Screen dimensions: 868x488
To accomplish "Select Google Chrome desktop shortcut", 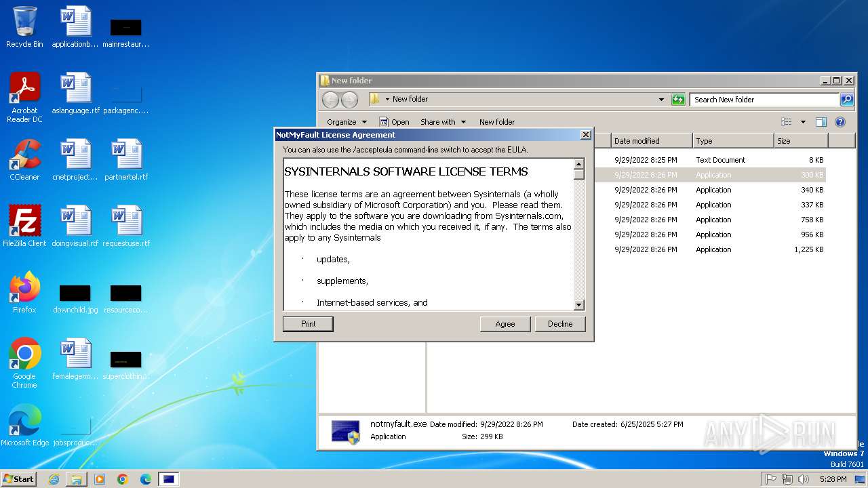I will pos(24,363).
